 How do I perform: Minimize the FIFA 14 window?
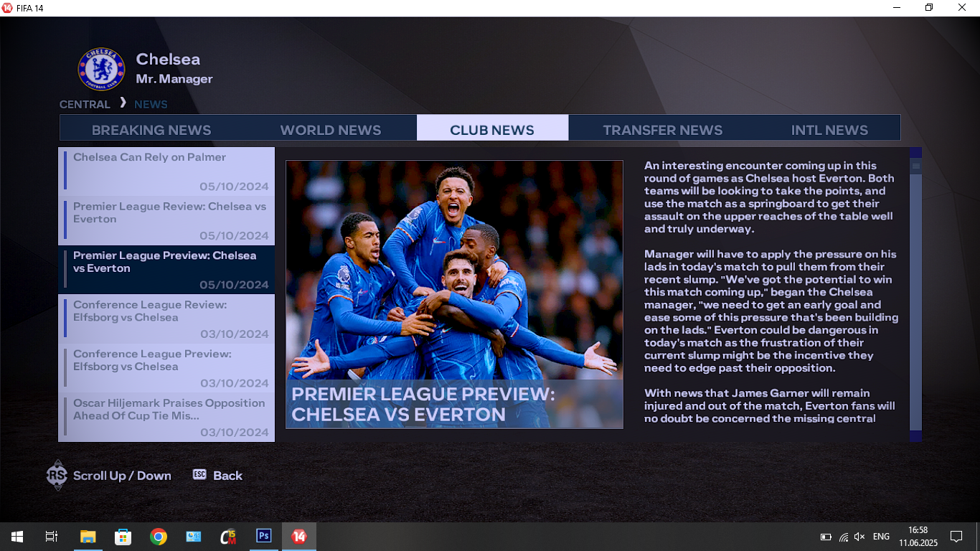897,7
